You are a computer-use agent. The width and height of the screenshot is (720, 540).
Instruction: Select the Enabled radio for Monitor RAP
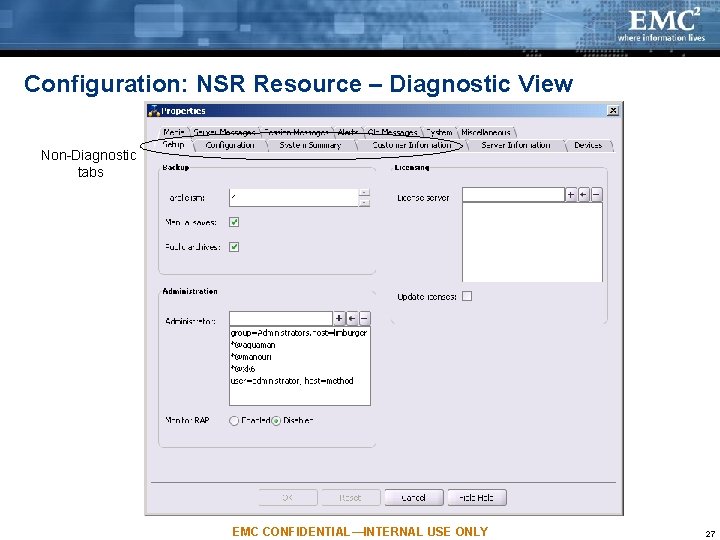234,421
